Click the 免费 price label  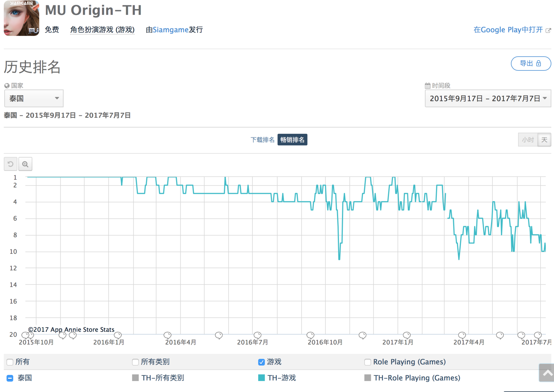pyautogui.click(x=52, y=30)
